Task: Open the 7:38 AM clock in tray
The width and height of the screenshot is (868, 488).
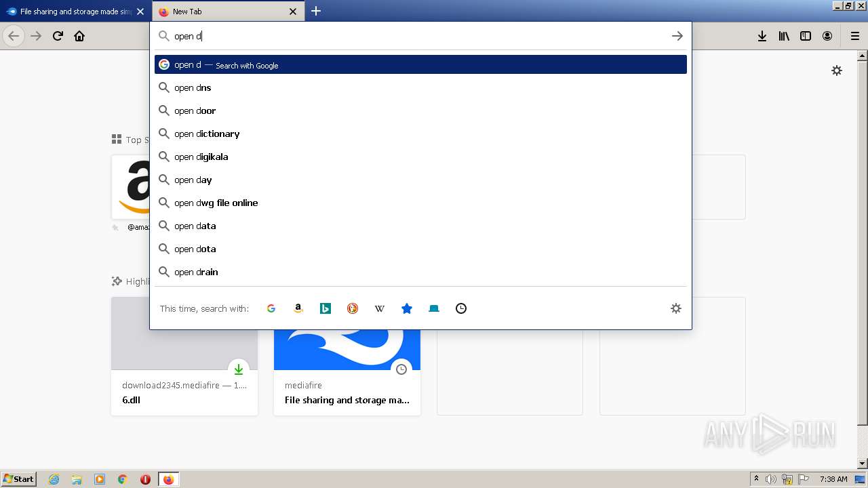Action: [833, 479]
